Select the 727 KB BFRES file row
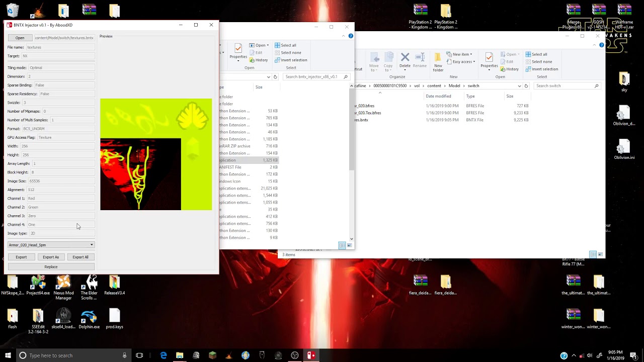Screen dimensions: 644x362 tap(442, 106)
